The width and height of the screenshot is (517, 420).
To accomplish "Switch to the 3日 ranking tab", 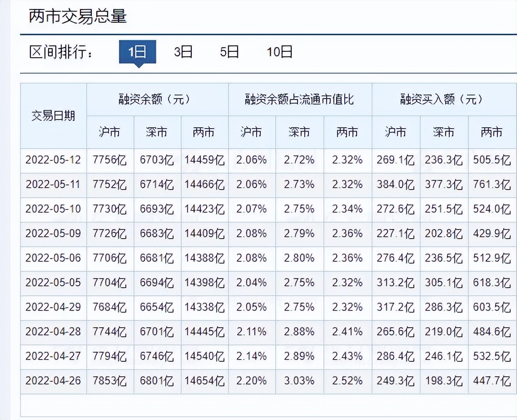I will [x=183, y=52].
